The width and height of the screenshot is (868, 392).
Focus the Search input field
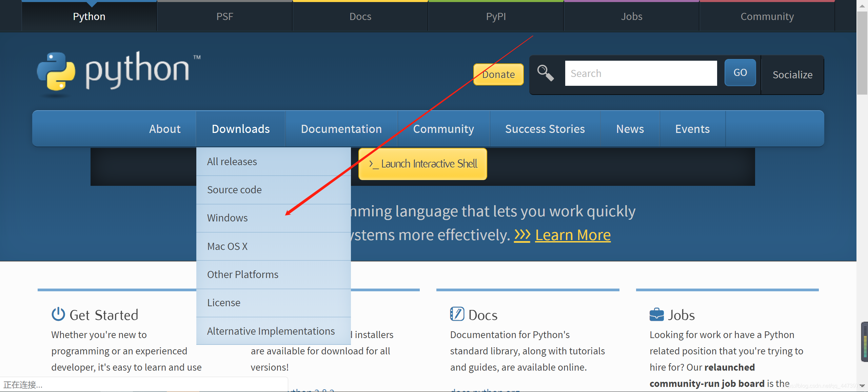point(641,73)
